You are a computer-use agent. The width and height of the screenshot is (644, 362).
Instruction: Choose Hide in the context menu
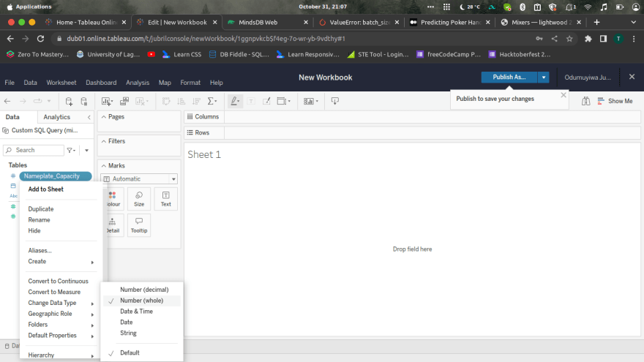coord(34,230)
